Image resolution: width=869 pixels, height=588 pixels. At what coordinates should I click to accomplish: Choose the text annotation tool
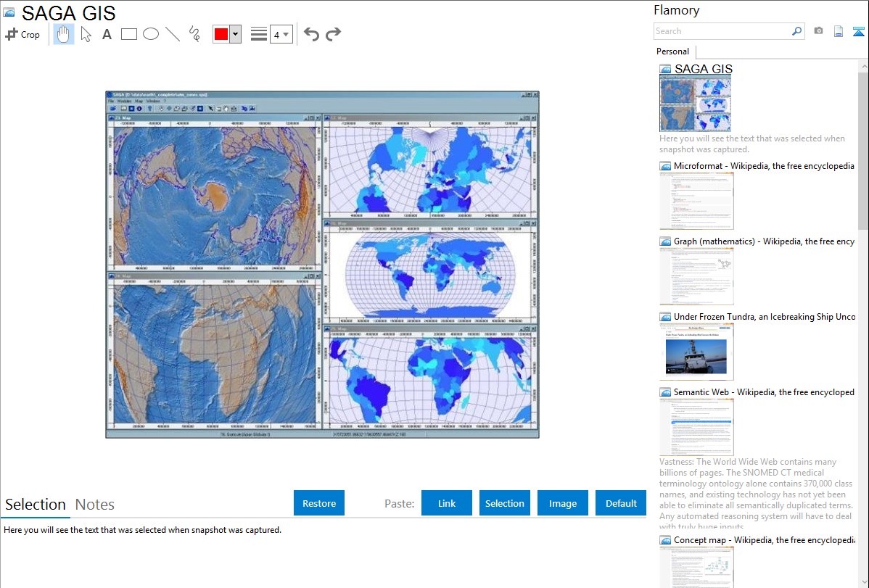point(107,34)
